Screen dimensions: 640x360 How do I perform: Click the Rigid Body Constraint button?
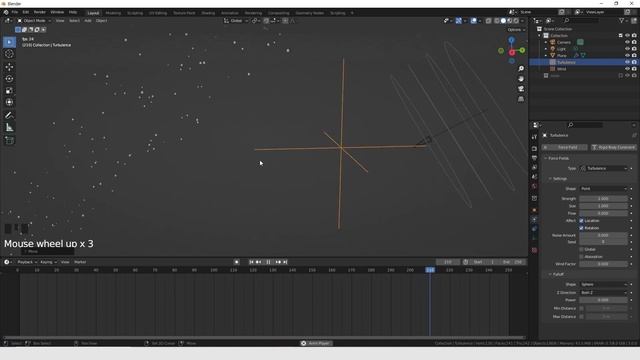pos(613,147)
